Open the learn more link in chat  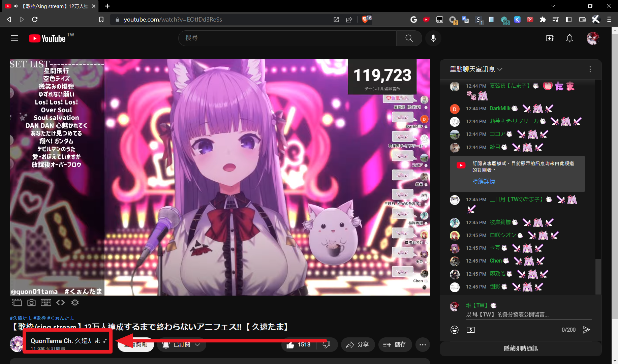pos(484,181)
